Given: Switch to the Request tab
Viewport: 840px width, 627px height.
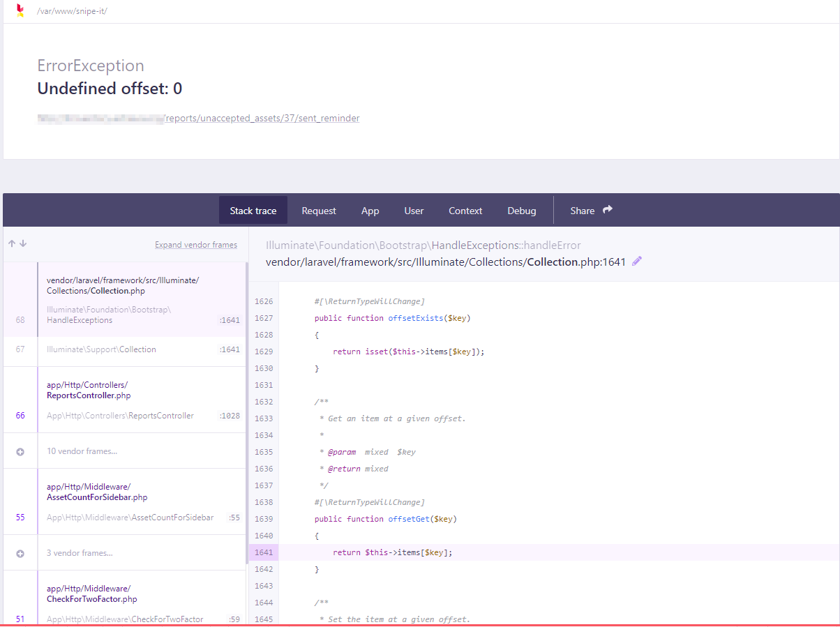Looking at the screenshot, I should [x=318, y=210].
